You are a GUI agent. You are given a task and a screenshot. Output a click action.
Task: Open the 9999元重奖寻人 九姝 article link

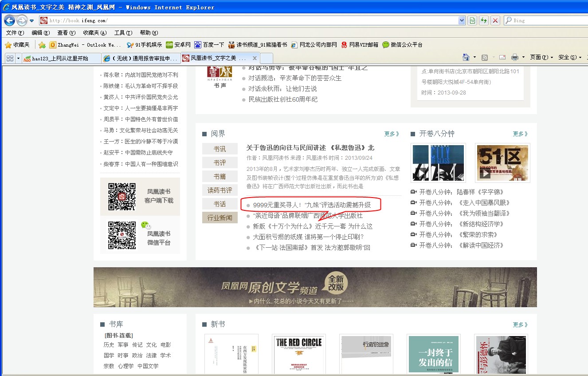pyautogui.click(x=312, y=205)
